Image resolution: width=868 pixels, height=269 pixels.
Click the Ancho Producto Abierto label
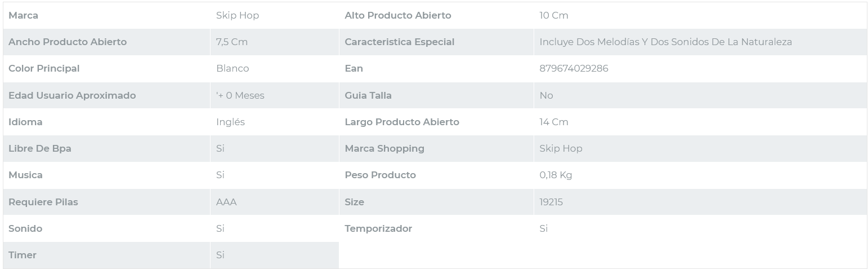[68, 42]
